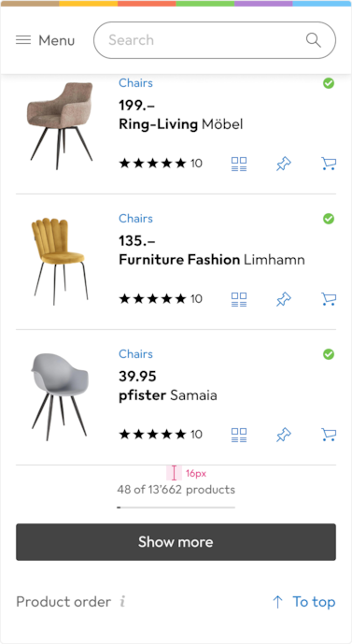Pin the Furniture Fashion Limhamn chair
Image resolution: width=352 pixels, height=644 pixels.
coord(284,299)
